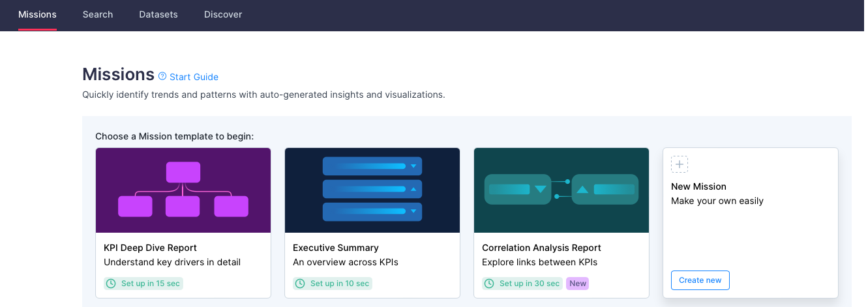The image size is (868, 307).
Task: Click clock icon on Executive Summary card
Action: point(300,284)
